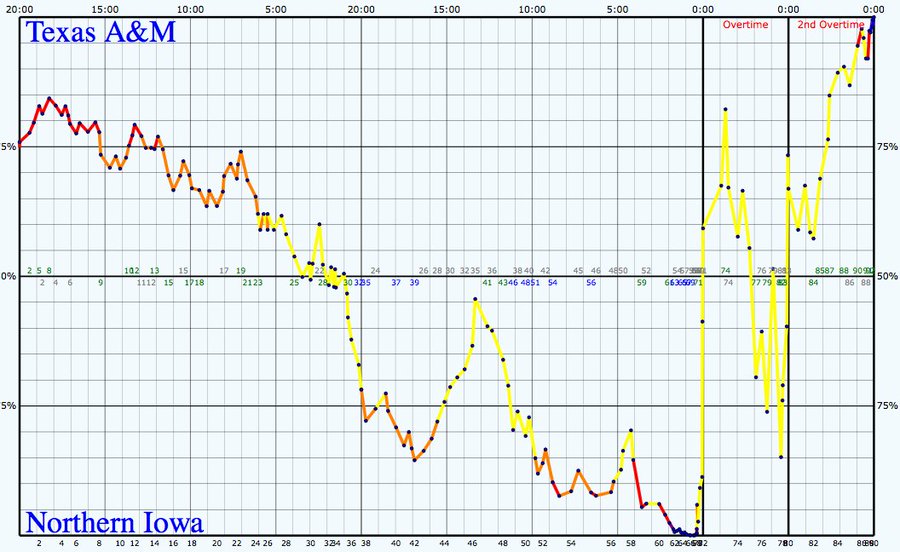This screenshot has height=552, width=900.
Task: Click the green 59 score label at midline
Action: (x=642, y=282)
